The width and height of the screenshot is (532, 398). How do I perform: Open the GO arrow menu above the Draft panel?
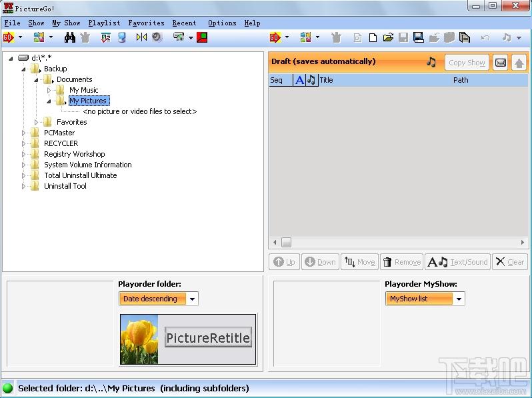[287, 37]
